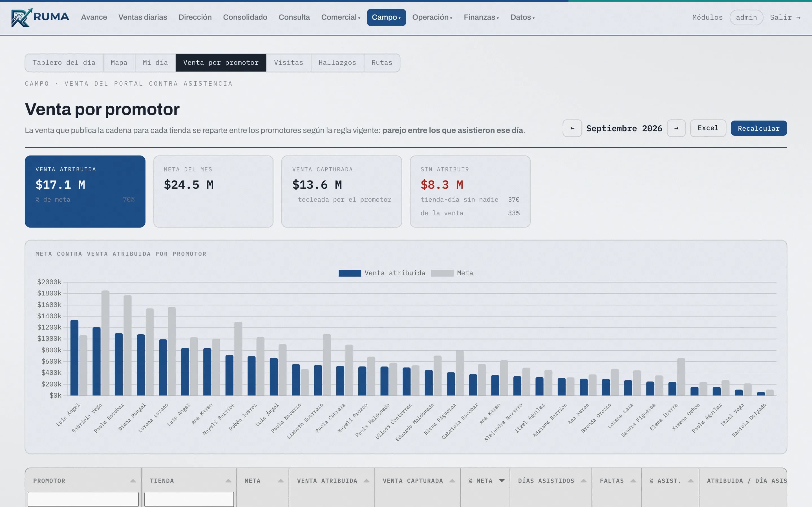Screen dimensions: 812x507
Task: Toggle Meta legend series in chart
Action: pos(452,273)
